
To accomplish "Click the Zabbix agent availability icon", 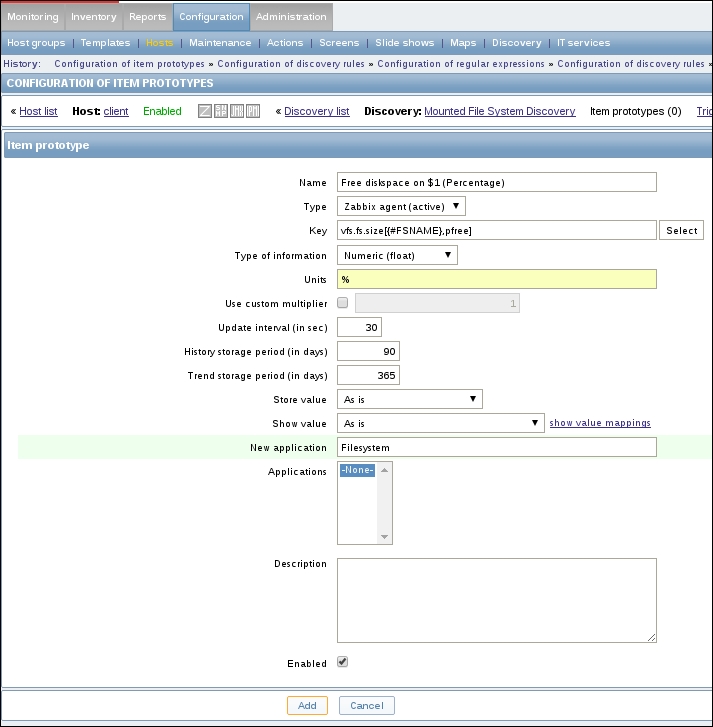I will coord(205,111).
